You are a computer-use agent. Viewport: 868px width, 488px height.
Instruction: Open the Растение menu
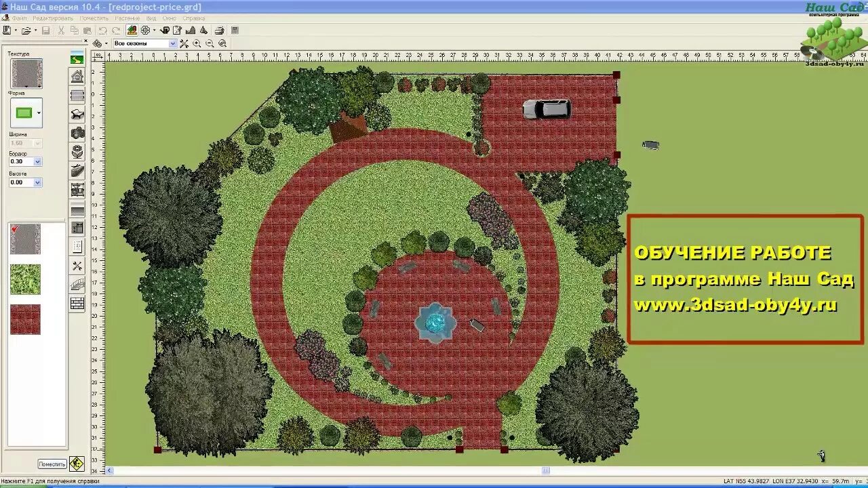pos(127,18)
